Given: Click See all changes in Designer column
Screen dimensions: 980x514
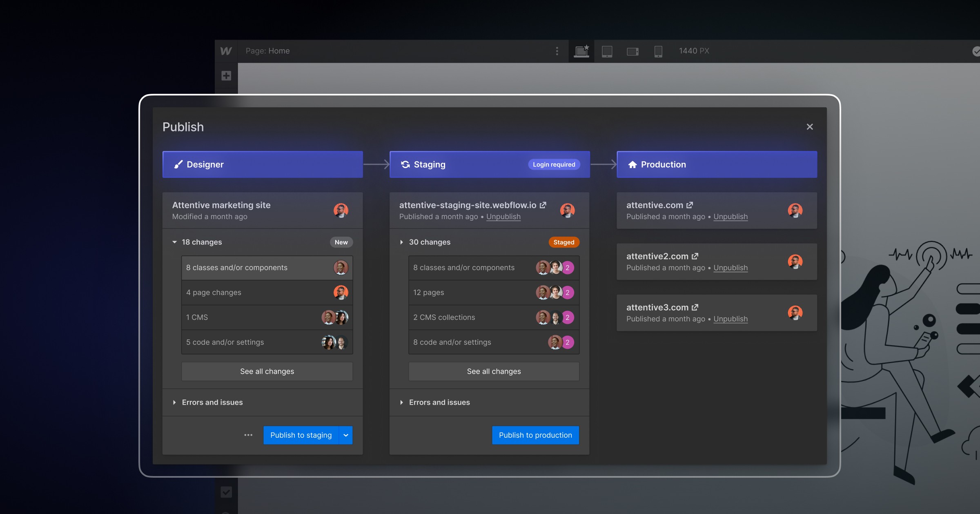Looking at the screenshot, I should [267, 371].
